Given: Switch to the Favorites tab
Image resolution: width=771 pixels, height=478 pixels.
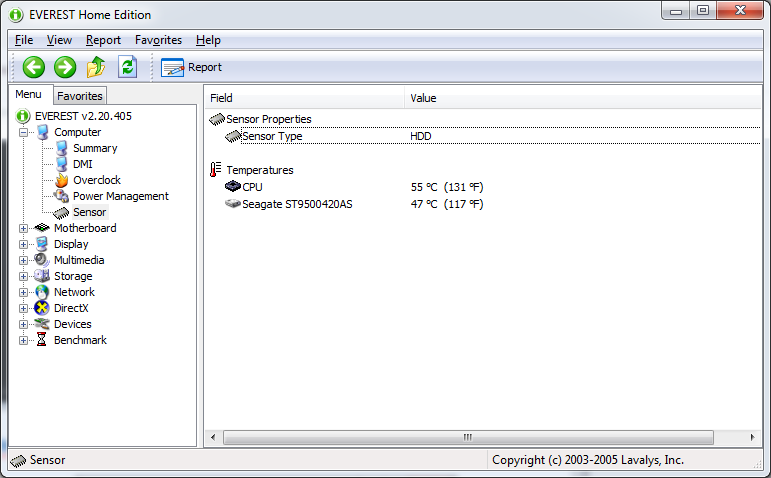Looking at the screenshot, I should point(80,96).
